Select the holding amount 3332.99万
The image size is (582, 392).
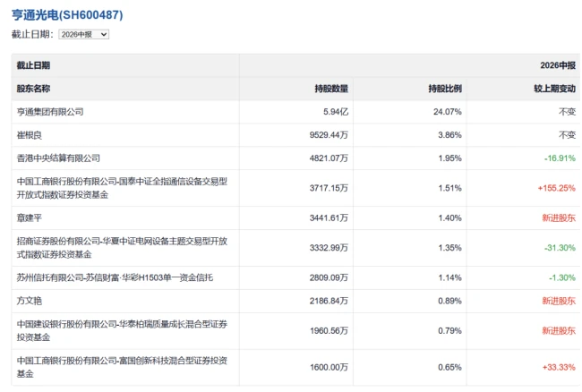(x=329, y=248)
